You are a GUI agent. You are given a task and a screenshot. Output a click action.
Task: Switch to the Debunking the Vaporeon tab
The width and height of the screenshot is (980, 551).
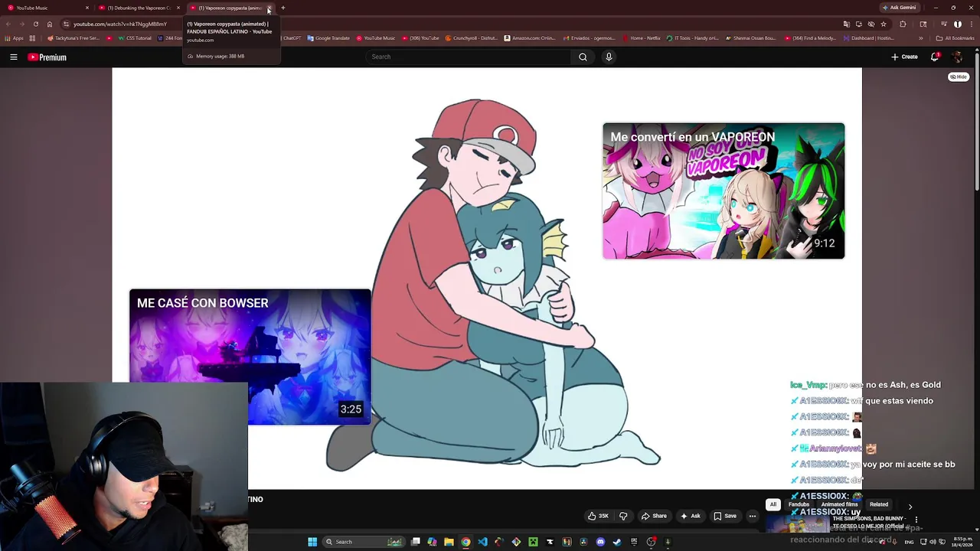pos(138,8)
